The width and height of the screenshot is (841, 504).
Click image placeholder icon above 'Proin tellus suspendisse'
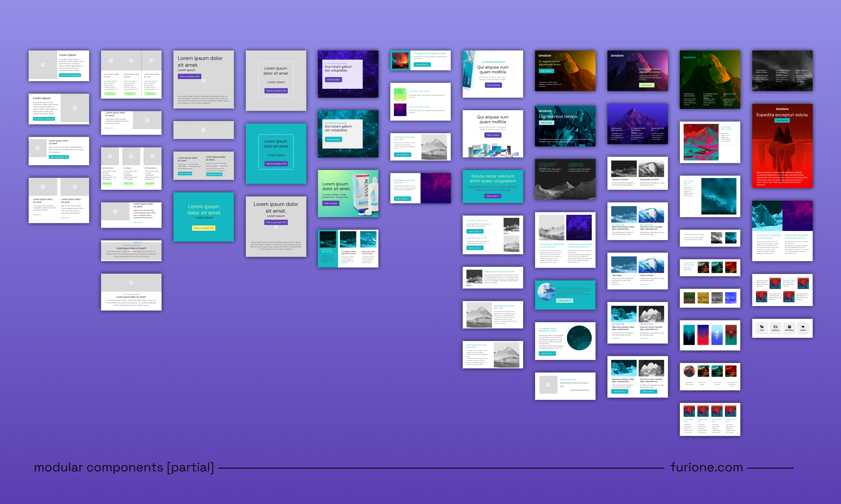131,283
